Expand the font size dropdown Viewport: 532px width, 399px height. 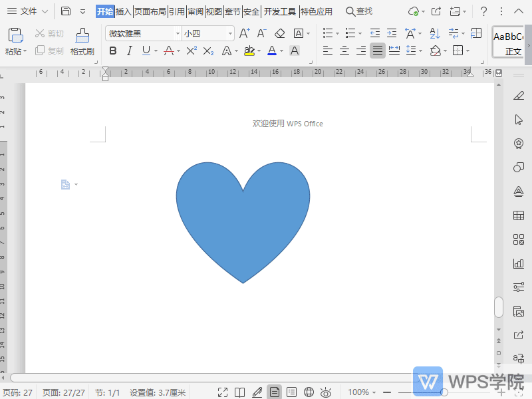pos(229,33)
